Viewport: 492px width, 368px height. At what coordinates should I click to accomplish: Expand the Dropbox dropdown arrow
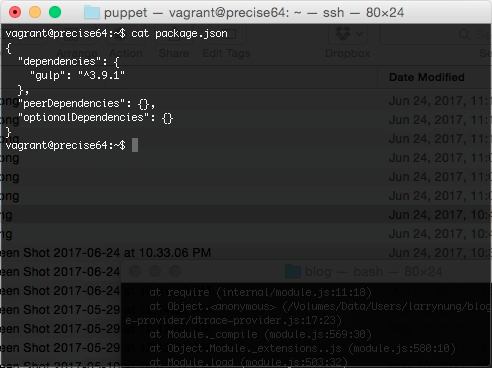point(359,34)
